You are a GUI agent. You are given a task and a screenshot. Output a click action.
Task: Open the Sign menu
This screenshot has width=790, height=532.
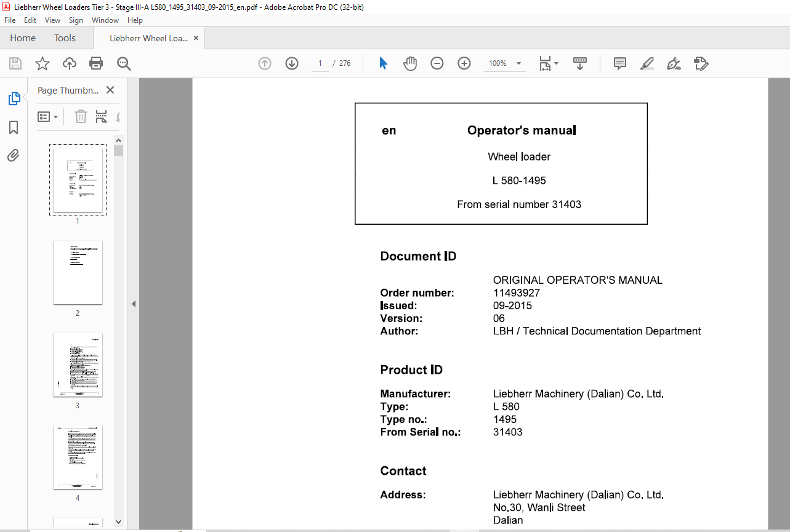[x=76, y=20]
